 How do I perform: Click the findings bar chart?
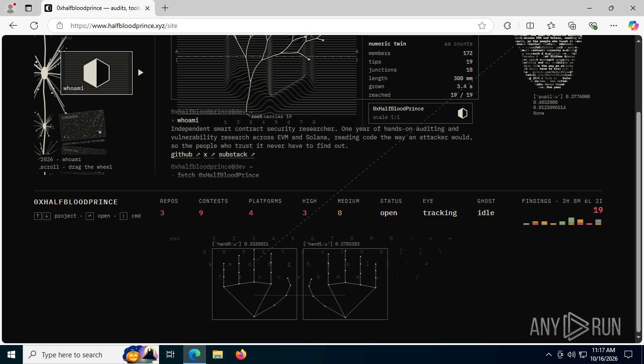pos(563,221)
